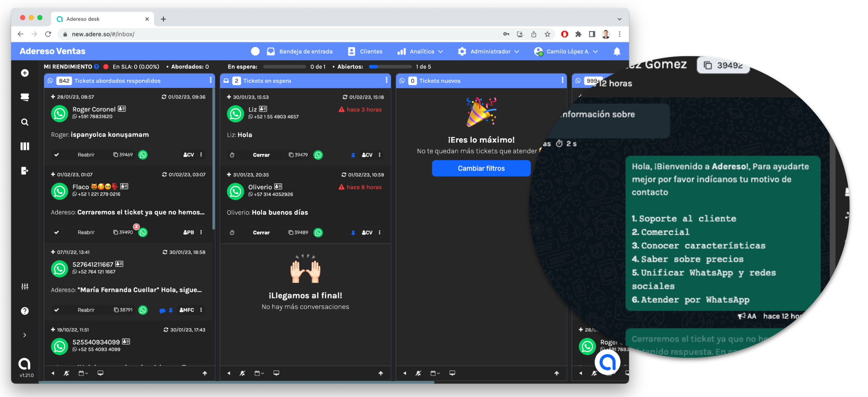Expand the Analítica dropdown
This screenshot has width=868, height=397.
[x=420, y=51]
